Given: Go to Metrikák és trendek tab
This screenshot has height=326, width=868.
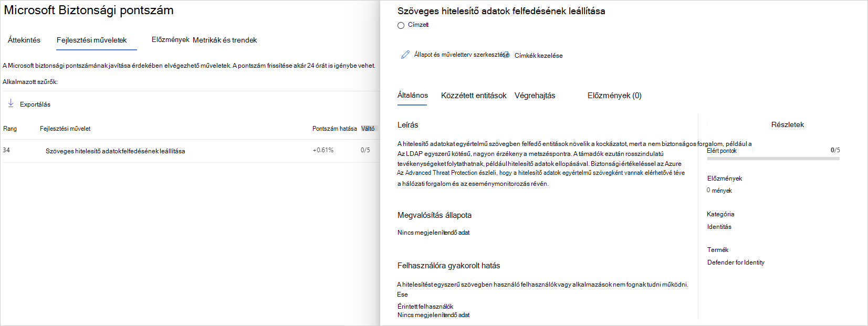Looking at the screenshot, I should click(225, 40).
